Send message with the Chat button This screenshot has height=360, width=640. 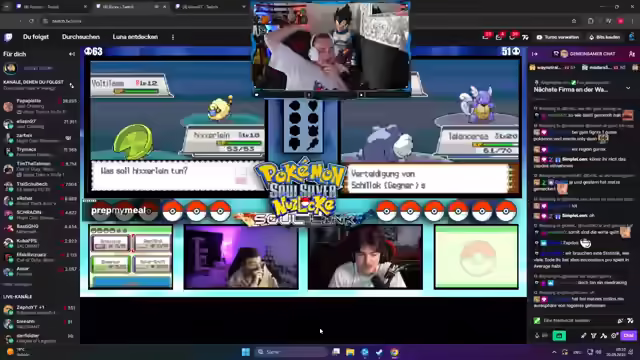(628, 336)
